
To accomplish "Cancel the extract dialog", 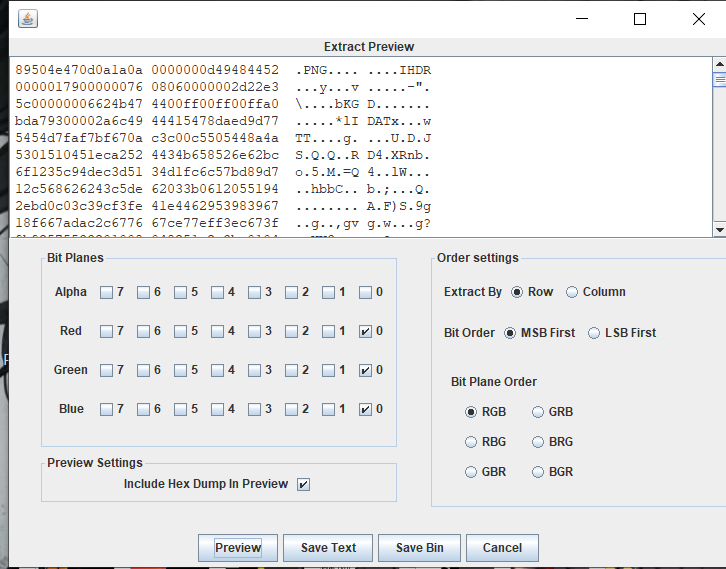I will (x=502, y=548).
